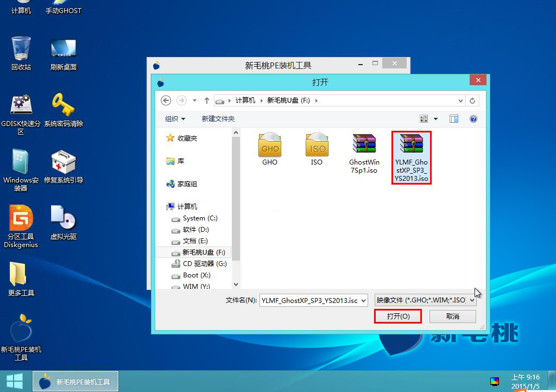The height and width of the screenshot is (392, 556).
Task: Show the preview pane
Action: (x=453, y=119)
